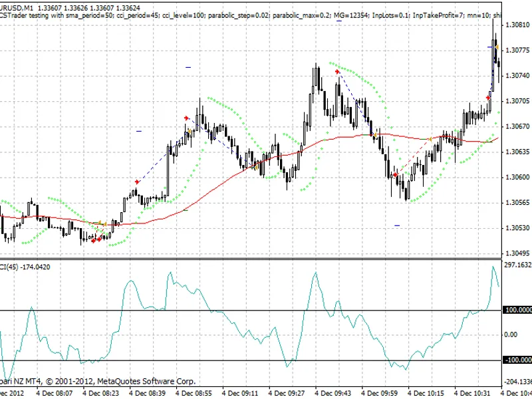Select orange trade-close arrow at the top-right spike
The height and width of the screenshot is (399, 532).
coord(497,47)
